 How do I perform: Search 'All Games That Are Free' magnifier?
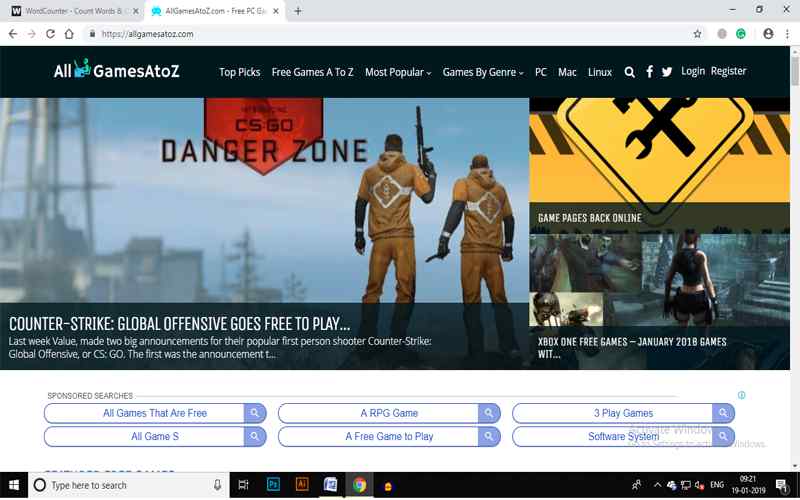click(255, 413)
